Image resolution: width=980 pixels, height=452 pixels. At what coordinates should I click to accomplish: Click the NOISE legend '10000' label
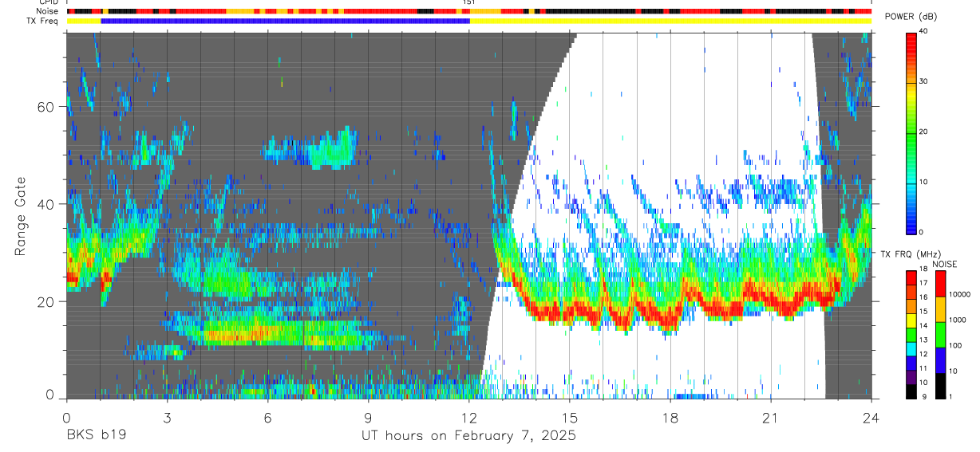click(x=960, y=294)
